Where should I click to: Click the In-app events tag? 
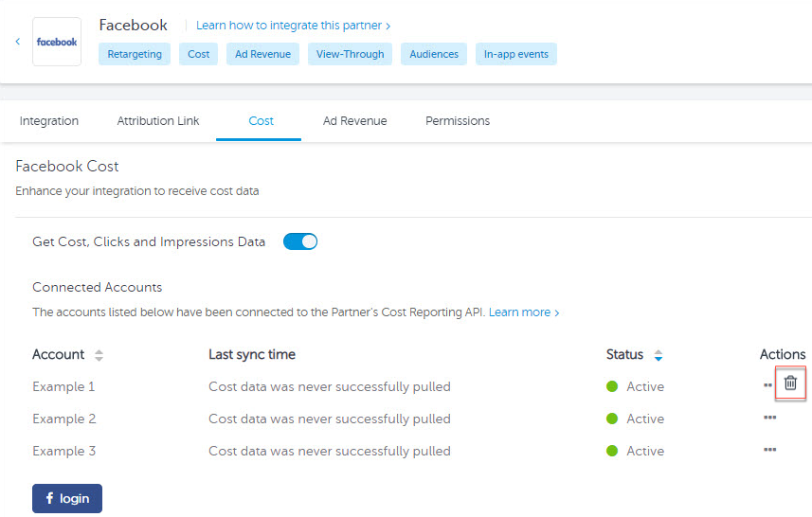(515, 54)
